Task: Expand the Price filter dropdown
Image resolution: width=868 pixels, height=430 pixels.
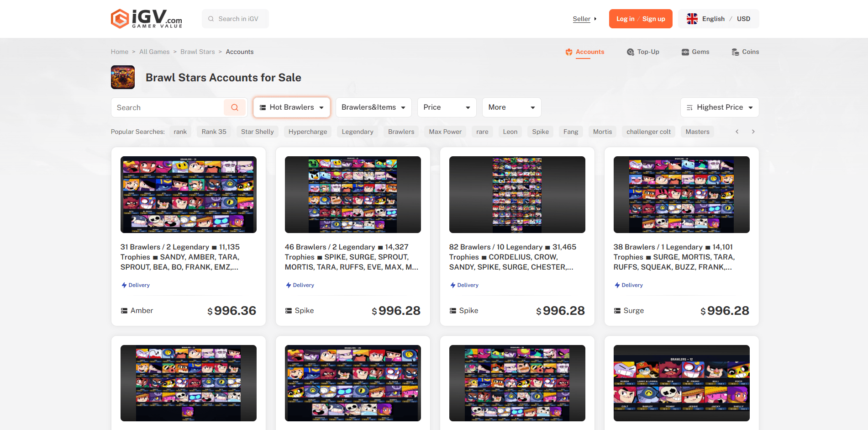Action: (x=447, y=107)
